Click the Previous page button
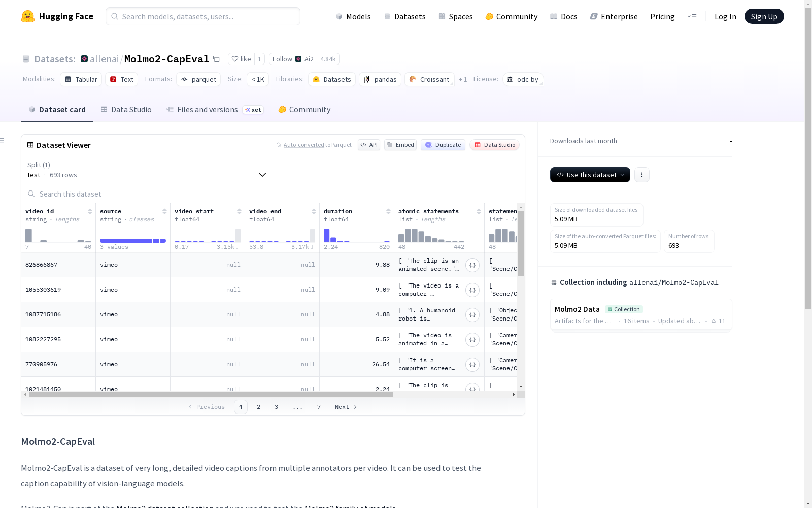The height and width of the screenshot is (508, 812). tap(207, 407)
